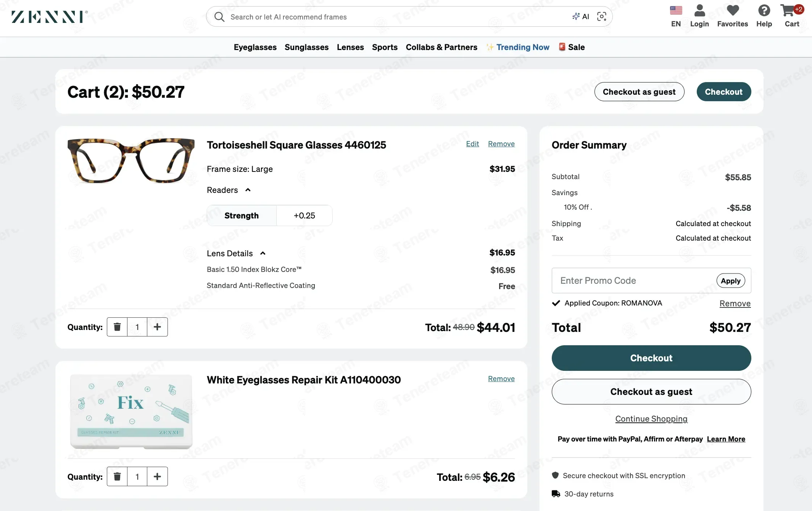
Task: Delete Tortoiseshell glasses via trash icon
Action: [x=117, y=327]
